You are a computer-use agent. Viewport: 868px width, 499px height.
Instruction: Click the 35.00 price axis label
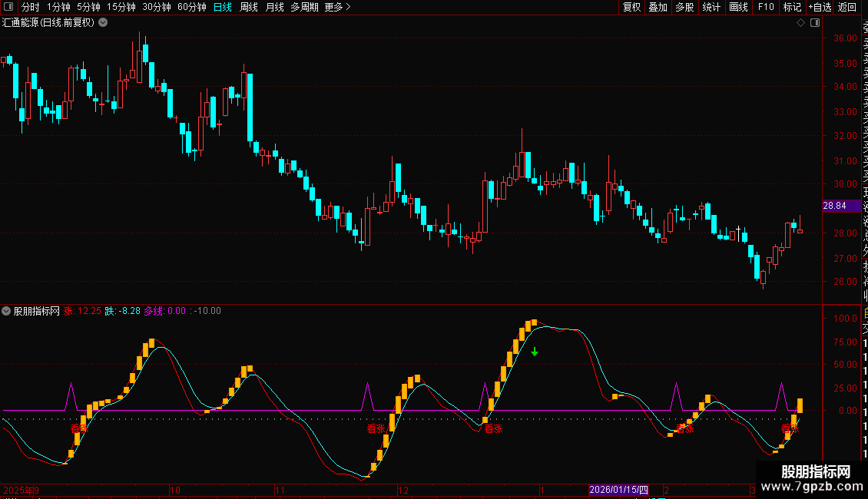(x=845, y=63)
